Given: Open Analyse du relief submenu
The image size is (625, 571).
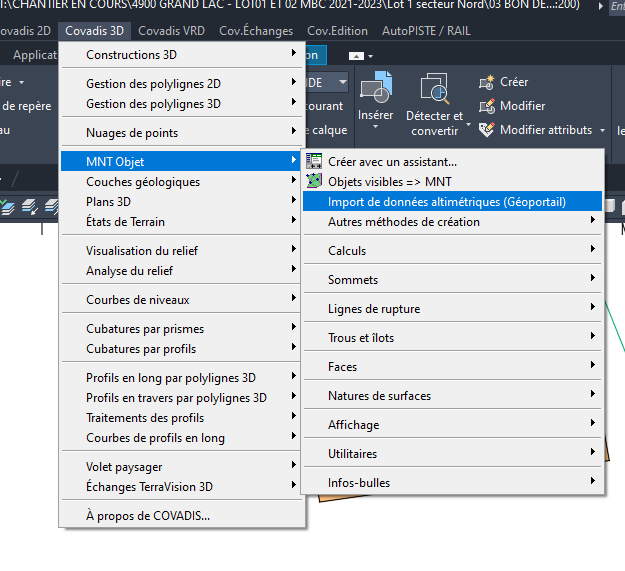Looking at the screenshot, I should 181,271.
